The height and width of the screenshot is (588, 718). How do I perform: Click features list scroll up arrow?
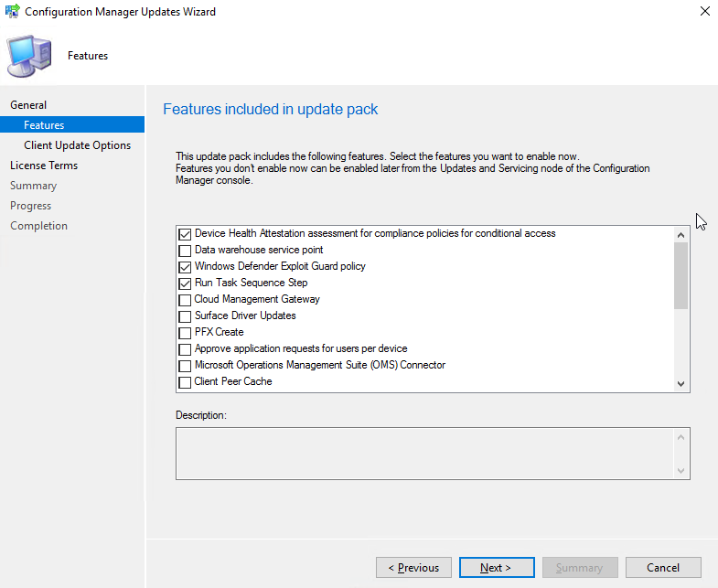[x=680, y=235]
